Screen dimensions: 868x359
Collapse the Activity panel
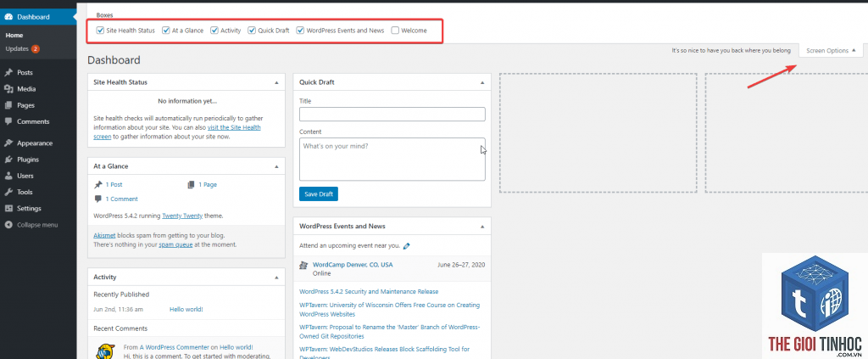click(276, 277)
